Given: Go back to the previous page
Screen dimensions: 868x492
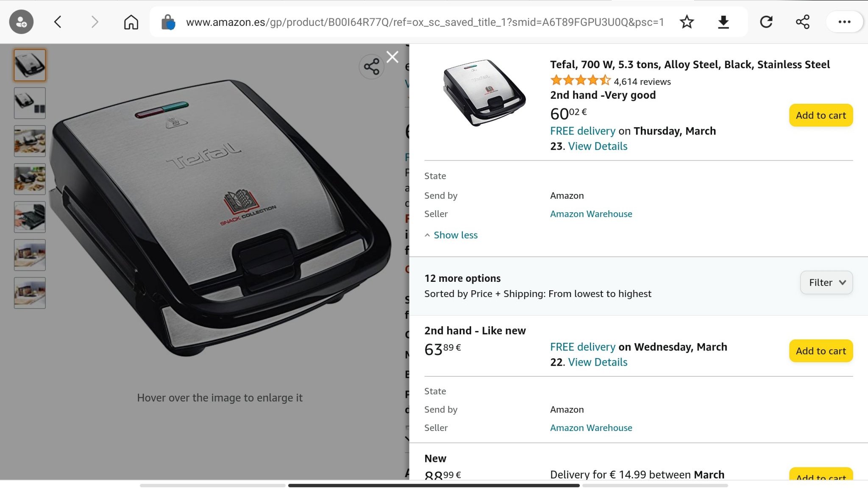Looking at the screenshot, I should [58, 22].
